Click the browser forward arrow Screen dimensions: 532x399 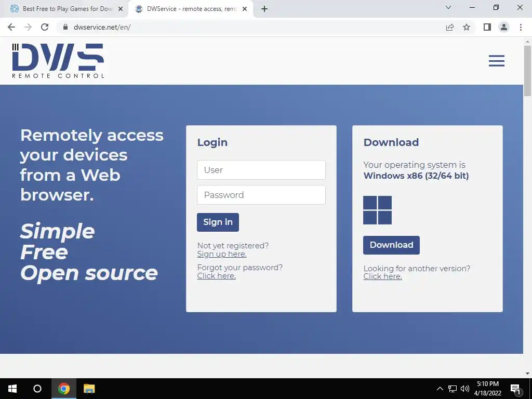pos(28,27)
